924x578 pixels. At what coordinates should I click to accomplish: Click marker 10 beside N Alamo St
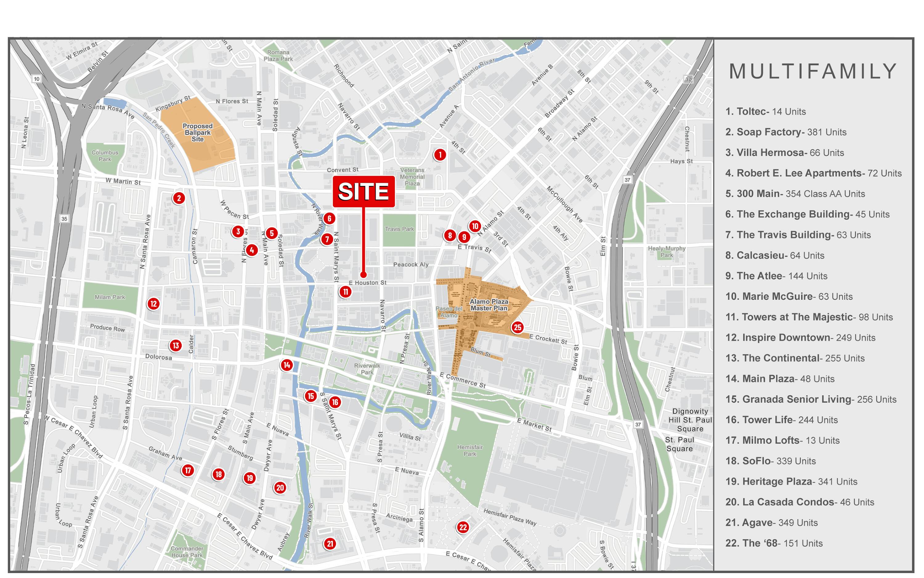coord(475,226)
